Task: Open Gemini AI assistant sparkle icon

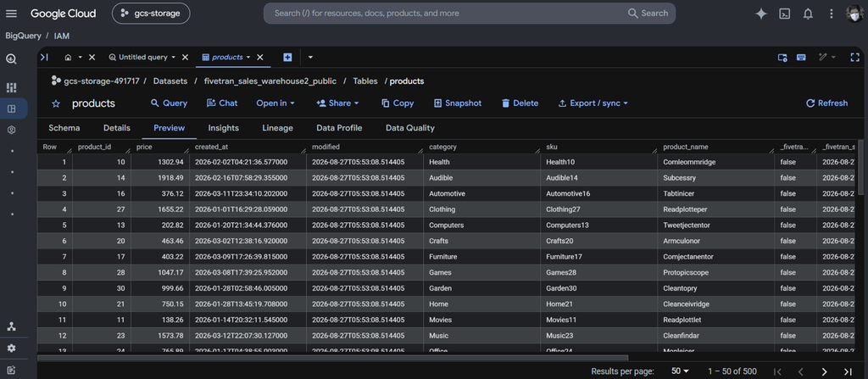Action: 761,14
